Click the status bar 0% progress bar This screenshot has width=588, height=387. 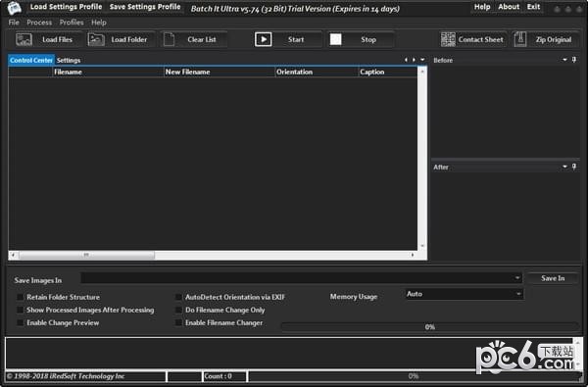point(414,376)
